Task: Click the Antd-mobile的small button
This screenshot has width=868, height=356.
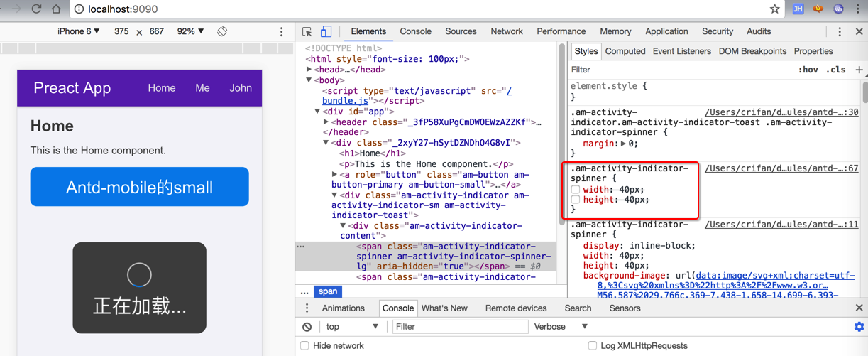Action: click(140, 187)
